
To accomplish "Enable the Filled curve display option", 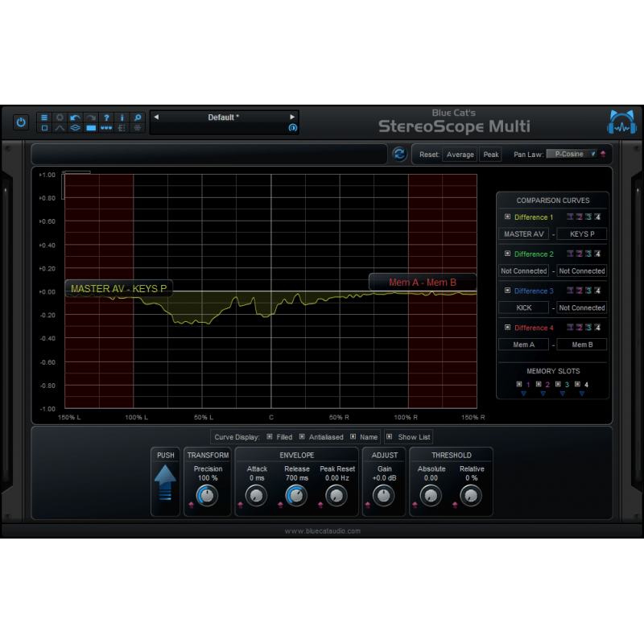I will 271,437.
